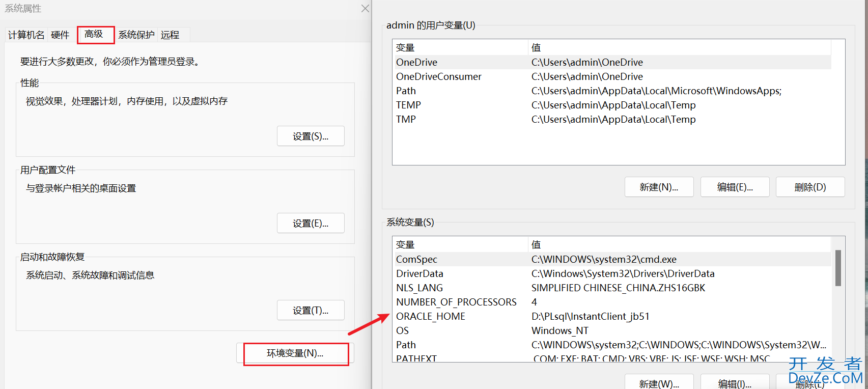This screenshot has width=868, height=389.
Task: Select the ORACLE_HOME system variable row
Action: (x=612, y=316)
